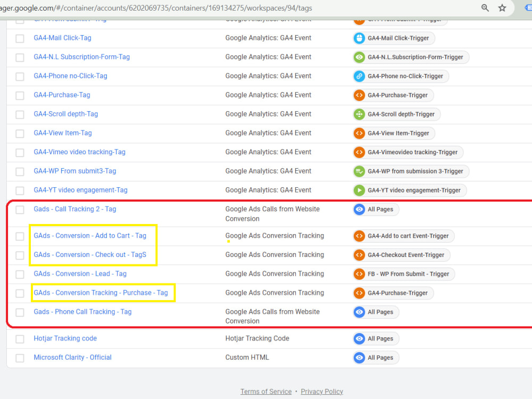Viewport: 532px width, 399px height.
Task: Click the GA4-N.L.Subscription-Form-Trigger eye icon
Action: 359,57
